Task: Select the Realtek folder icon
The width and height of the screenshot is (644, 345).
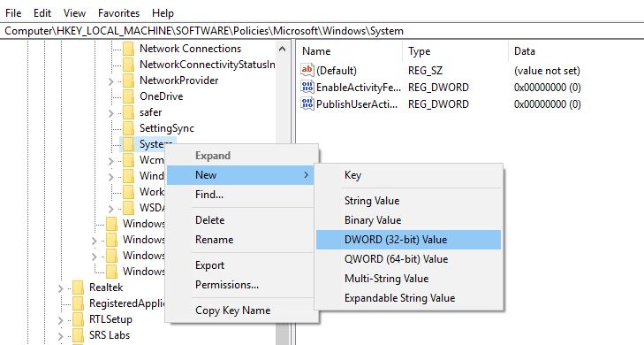Action: [x=78, y=287]
